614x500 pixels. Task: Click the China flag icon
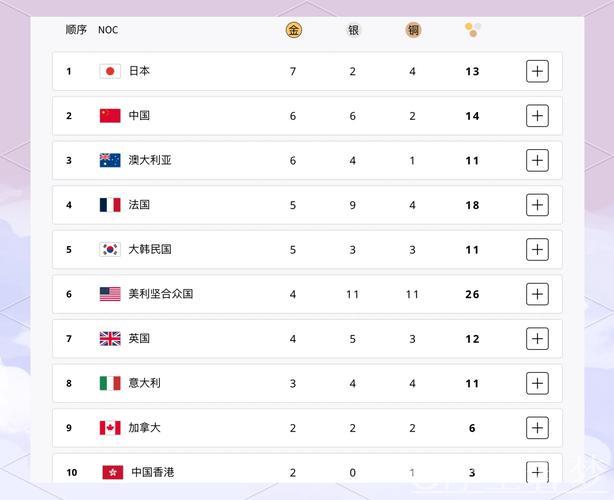[110, 116]
